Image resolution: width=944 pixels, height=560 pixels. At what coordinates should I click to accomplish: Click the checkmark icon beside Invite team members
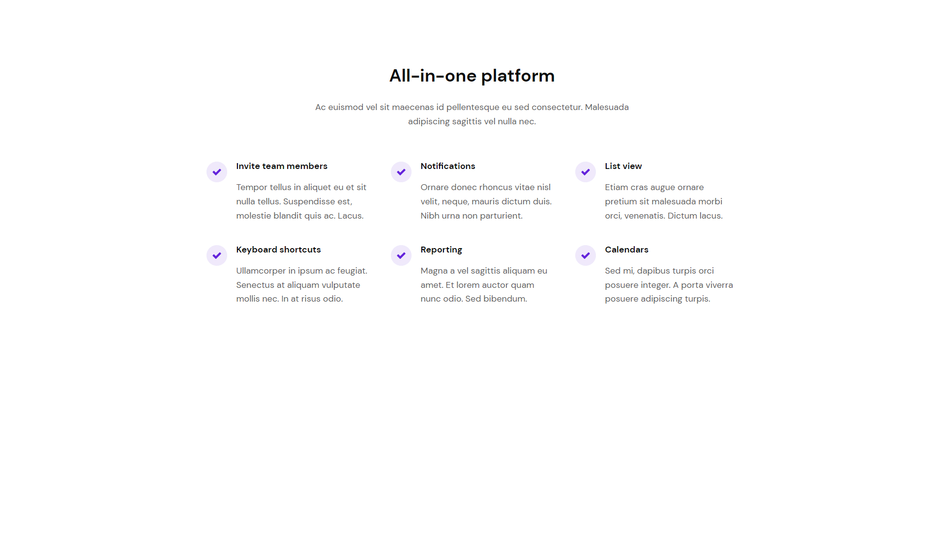coord(217,172)
